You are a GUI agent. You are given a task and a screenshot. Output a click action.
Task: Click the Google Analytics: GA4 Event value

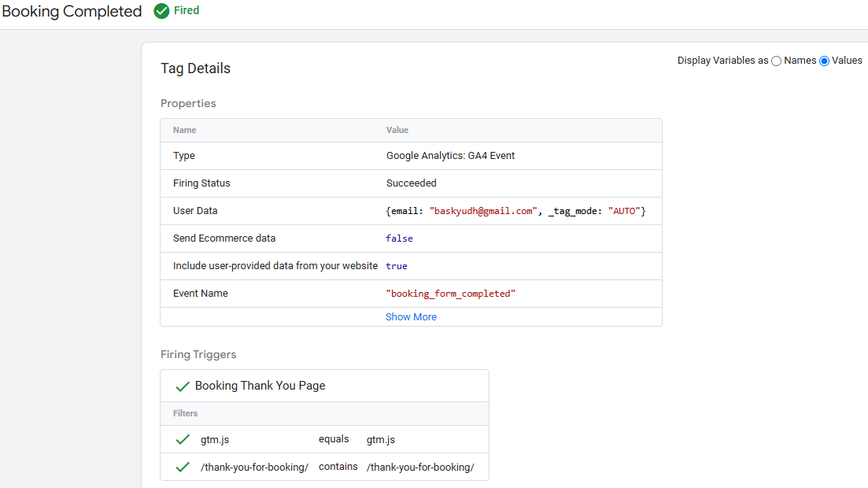pos(450,156)
